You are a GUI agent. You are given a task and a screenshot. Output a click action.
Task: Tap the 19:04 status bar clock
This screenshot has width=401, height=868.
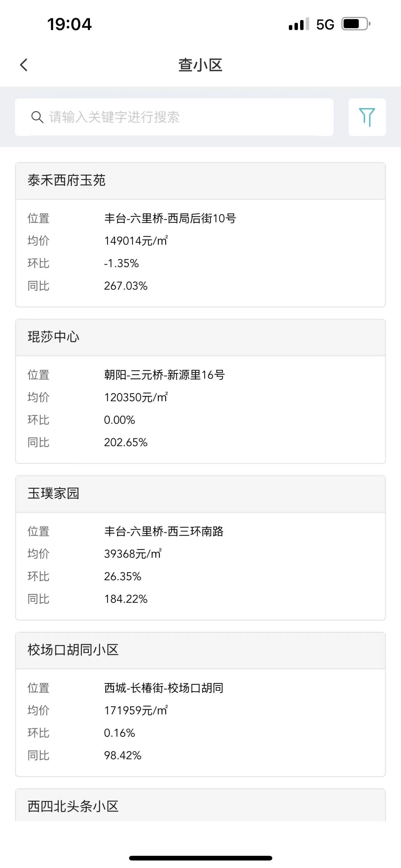(69, 24)
